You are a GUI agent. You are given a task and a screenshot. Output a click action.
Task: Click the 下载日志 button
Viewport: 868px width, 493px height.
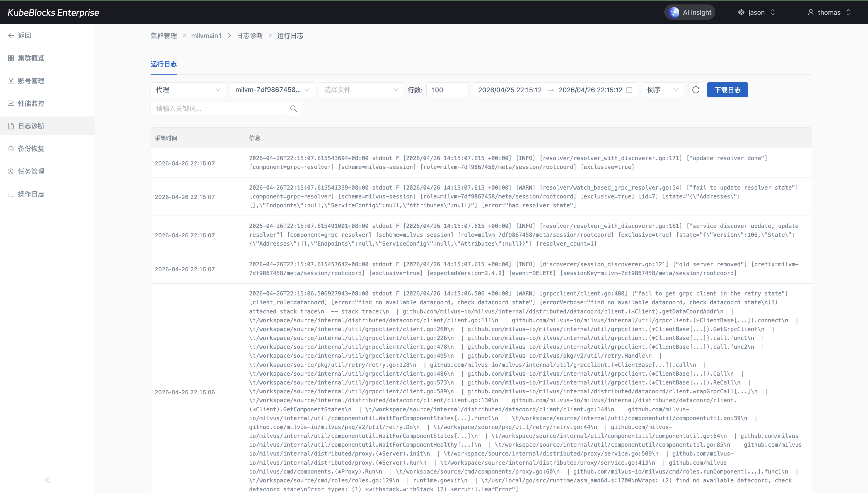pos(727,90)
